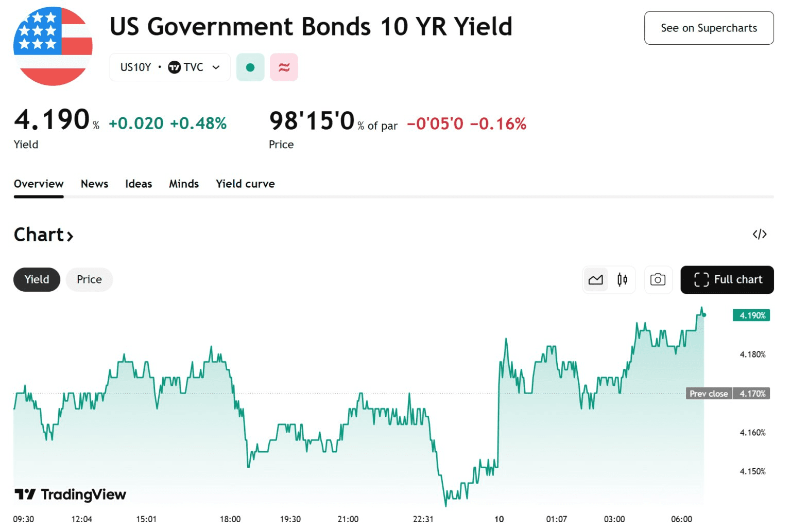The height and width of the screenshot is (532, 791).
Task: Switch to the Yield curve tab
Action: pyautogui.click(x=245, y=184)
